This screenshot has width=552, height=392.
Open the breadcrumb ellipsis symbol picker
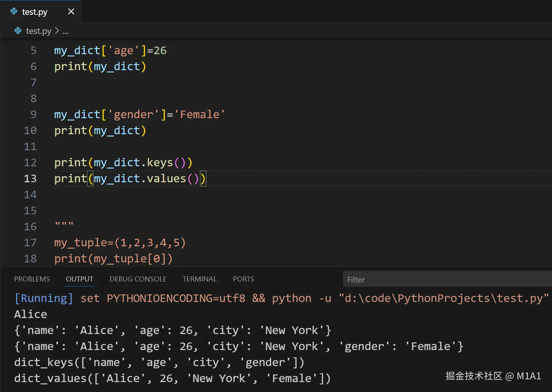[65, 31]
